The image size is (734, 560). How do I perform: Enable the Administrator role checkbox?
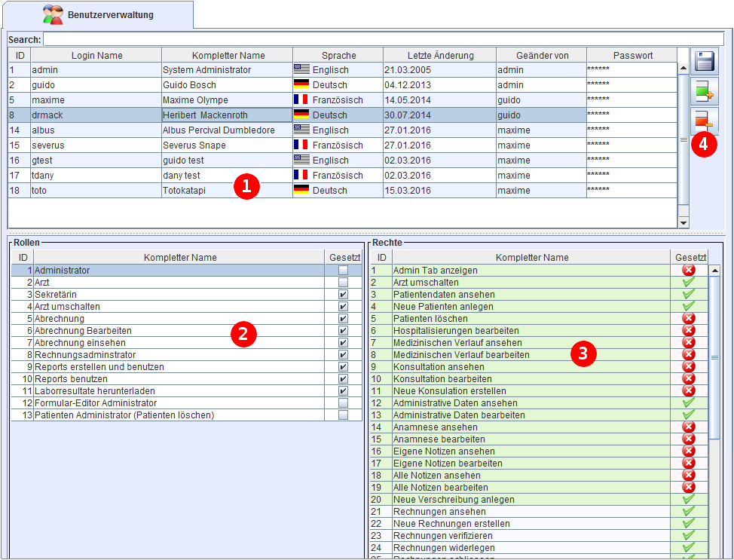click(x=344, y=271)
